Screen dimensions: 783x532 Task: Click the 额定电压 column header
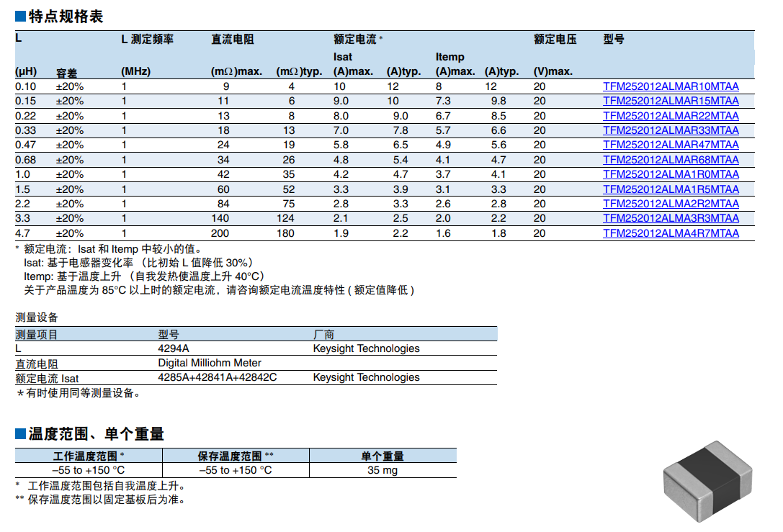555,40
